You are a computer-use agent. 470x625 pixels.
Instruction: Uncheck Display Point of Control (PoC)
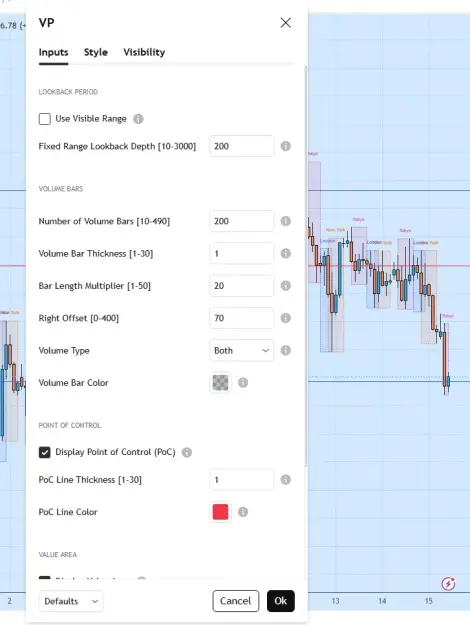(x=45, y=452)
